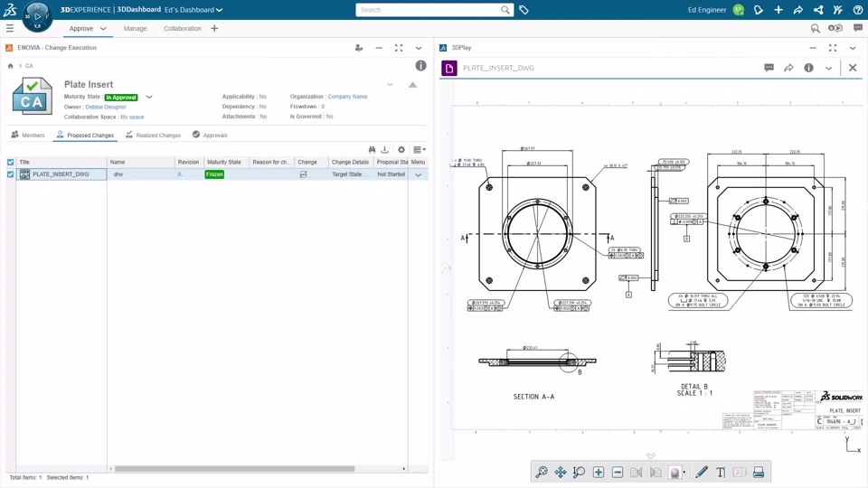Collapse the 3DPlay bottom toolbar chevron

(x=651, y=455)
